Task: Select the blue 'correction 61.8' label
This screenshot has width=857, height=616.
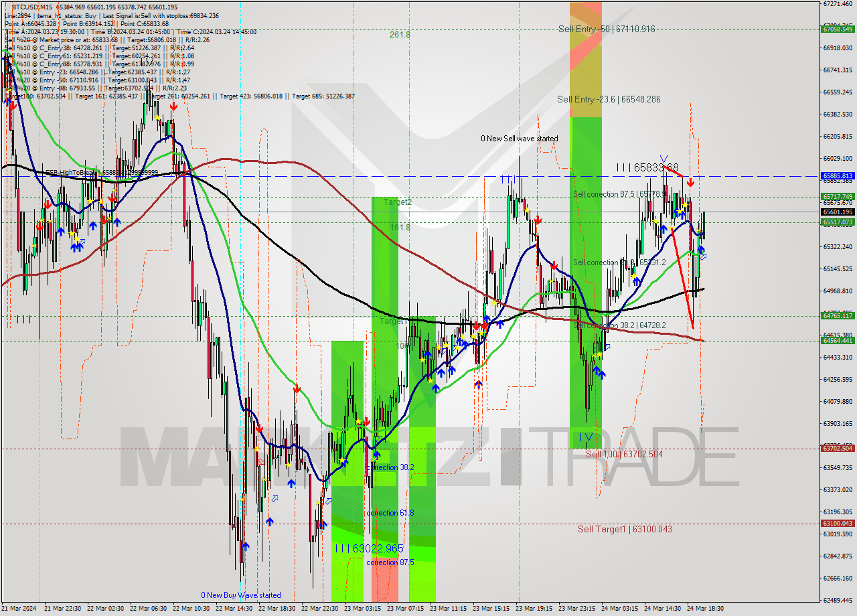Action: [x=390, y=513]
